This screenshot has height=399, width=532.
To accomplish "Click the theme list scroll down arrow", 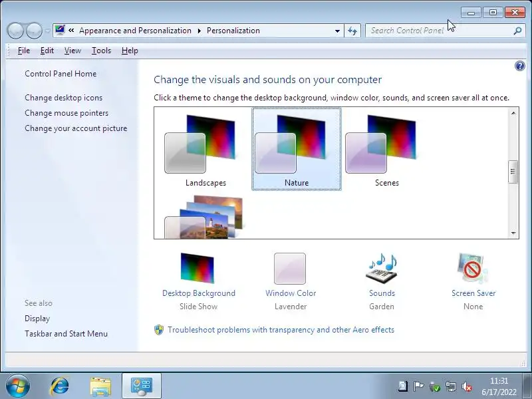I will point(513,233).
